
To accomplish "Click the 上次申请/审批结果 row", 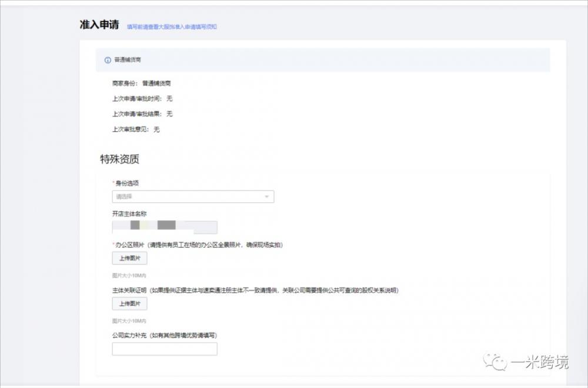I will point(142,114).
